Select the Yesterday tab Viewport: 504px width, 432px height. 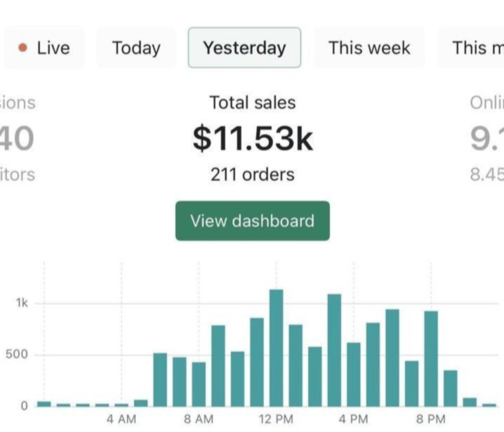(244, 48)
